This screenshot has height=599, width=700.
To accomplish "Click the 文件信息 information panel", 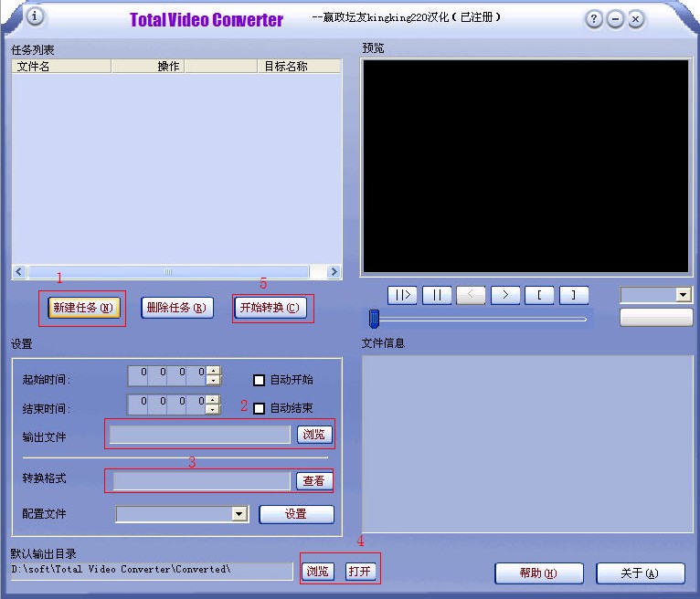I will (527, 444).
